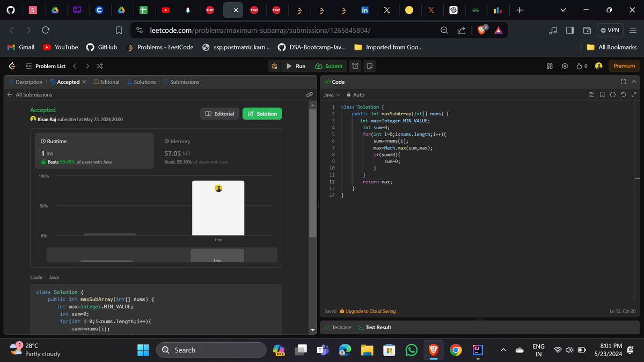Click the curly braces icon in the editor
The height and width of the screenshot is (362, 644).
613,94
